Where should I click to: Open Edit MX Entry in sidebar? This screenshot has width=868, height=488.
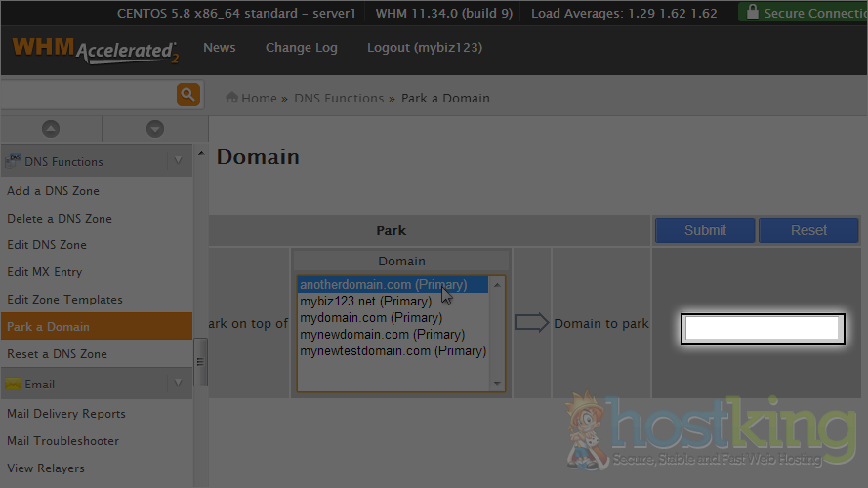[x=45, y=272]
